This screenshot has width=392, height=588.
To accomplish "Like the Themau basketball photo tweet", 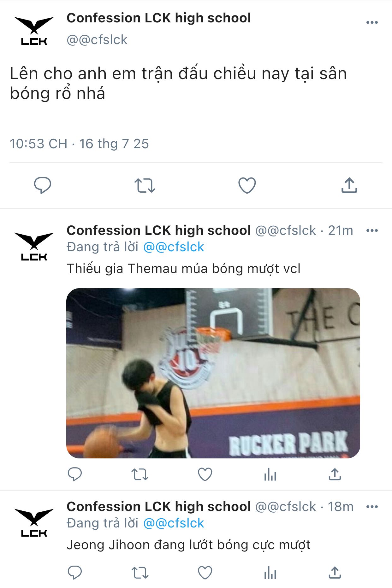I will (x=205, y=474).
